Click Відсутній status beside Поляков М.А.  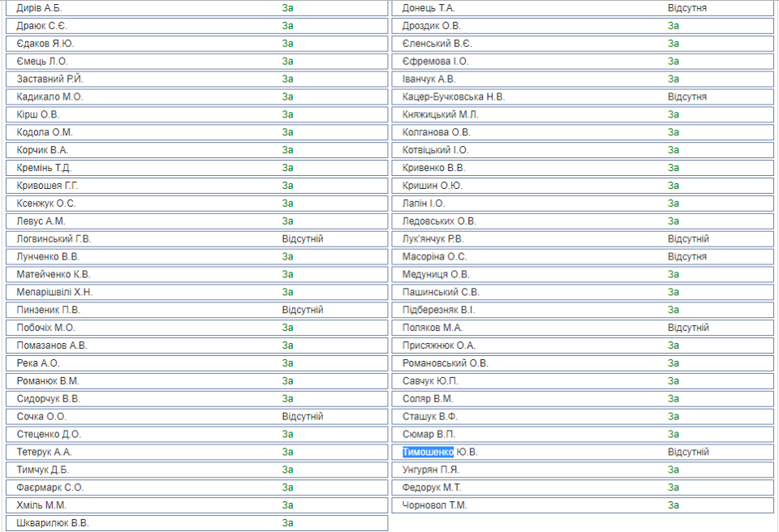[688, 328]
